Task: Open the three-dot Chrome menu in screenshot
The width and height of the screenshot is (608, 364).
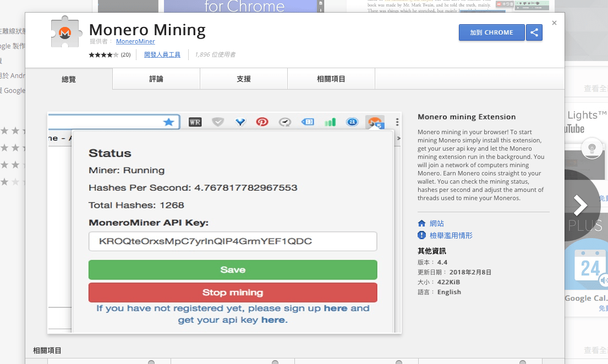Action: 397,122
